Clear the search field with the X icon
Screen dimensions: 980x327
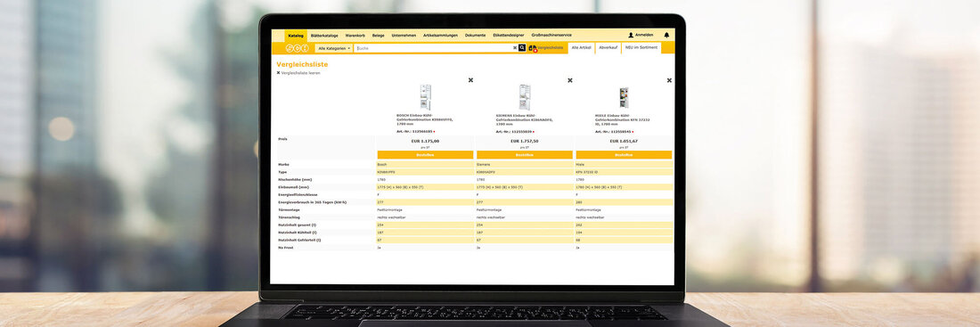[515, 47]
